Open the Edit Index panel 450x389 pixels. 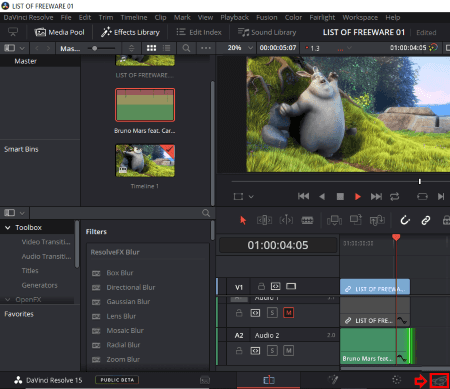click(x=199, y=32)
